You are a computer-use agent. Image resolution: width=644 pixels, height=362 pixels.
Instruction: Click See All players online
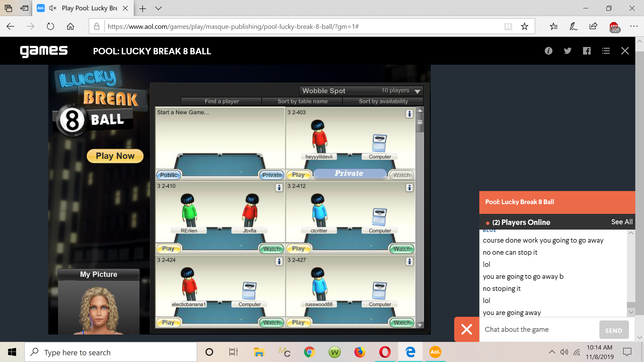622,222
